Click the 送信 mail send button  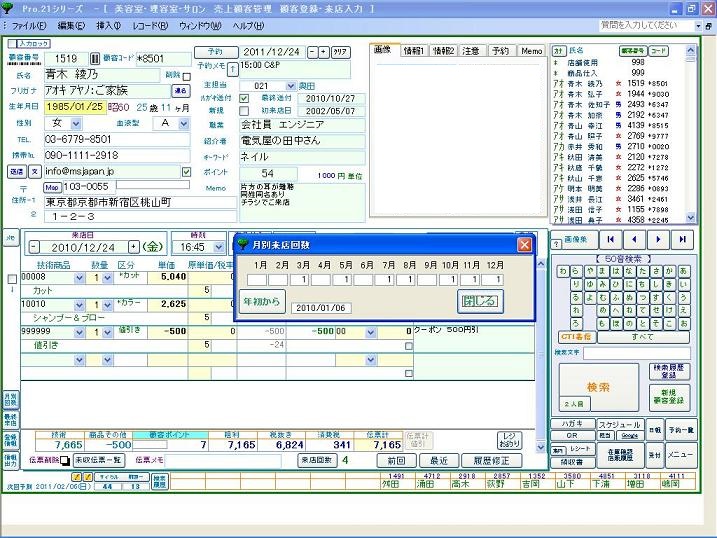[x=17, y=171]
